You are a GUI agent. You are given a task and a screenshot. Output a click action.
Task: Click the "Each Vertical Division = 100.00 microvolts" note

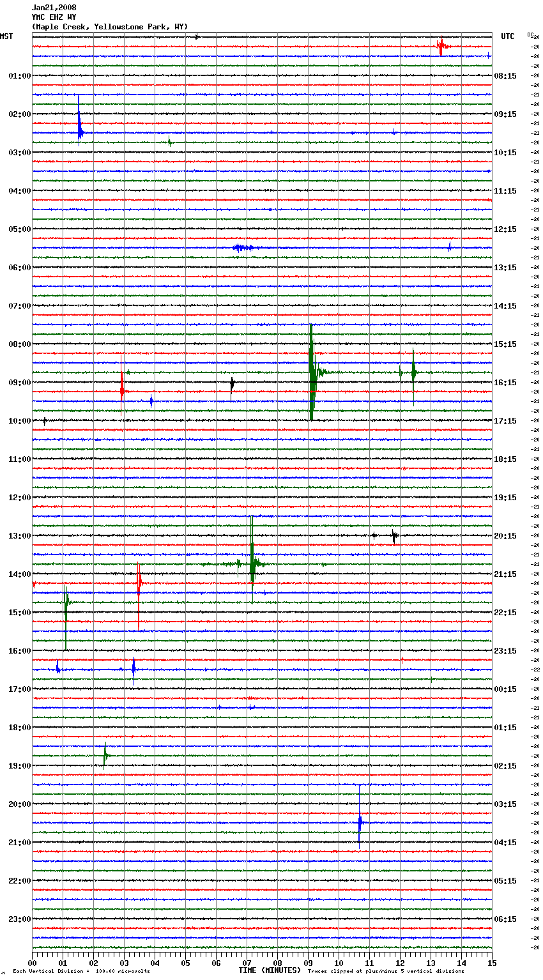(81, 971)
